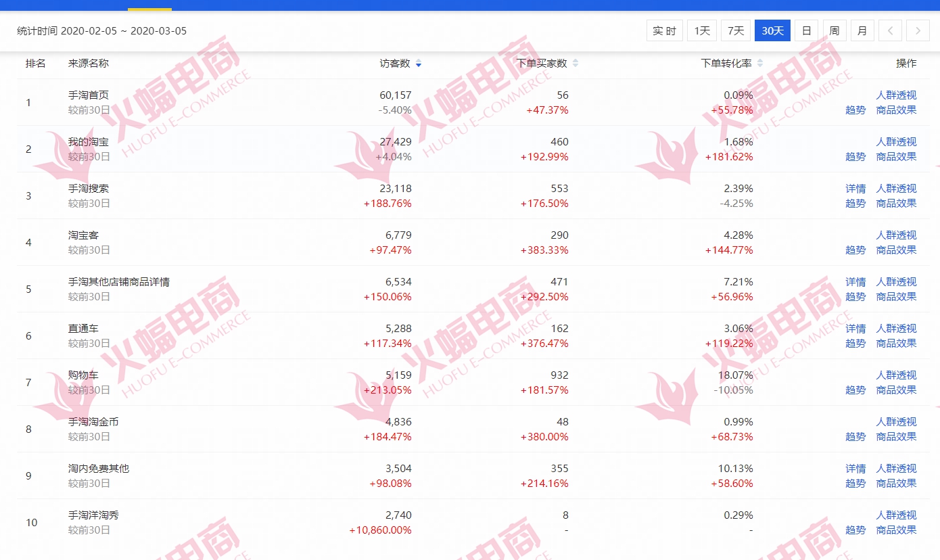Click visitor count 60,157
The width and height of the screenshot is (940, 560).
[x=396, y=95]
